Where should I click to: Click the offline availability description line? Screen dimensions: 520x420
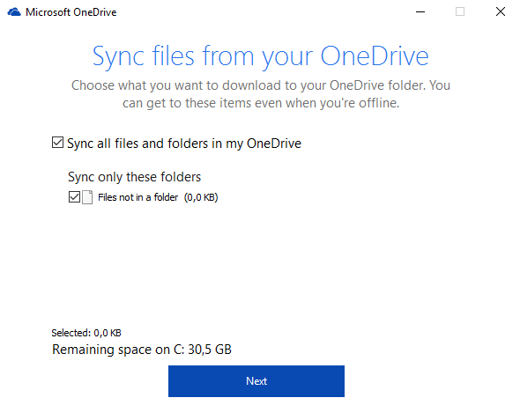[x=261, y=103]
